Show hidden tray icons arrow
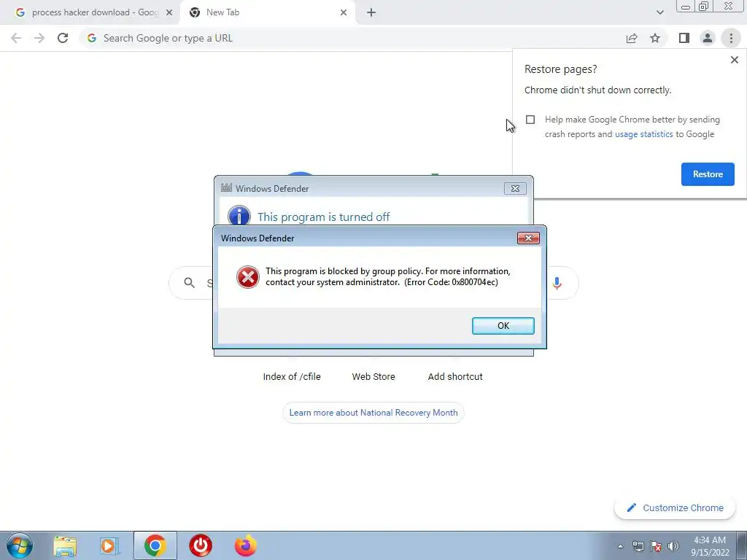 620,546
